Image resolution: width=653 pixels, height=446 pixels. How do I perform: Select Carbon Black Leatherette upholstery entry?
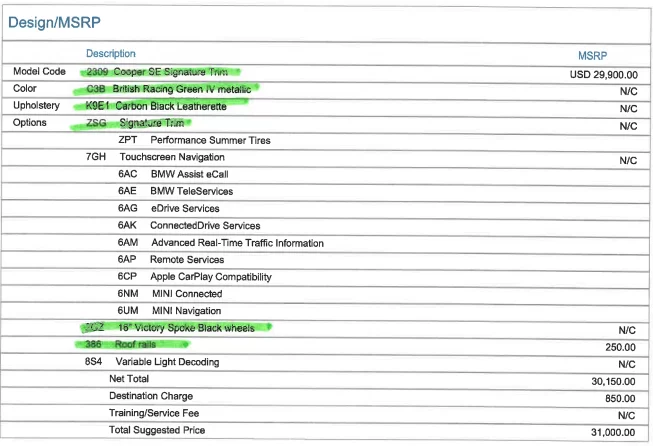(x=171, y=106)
